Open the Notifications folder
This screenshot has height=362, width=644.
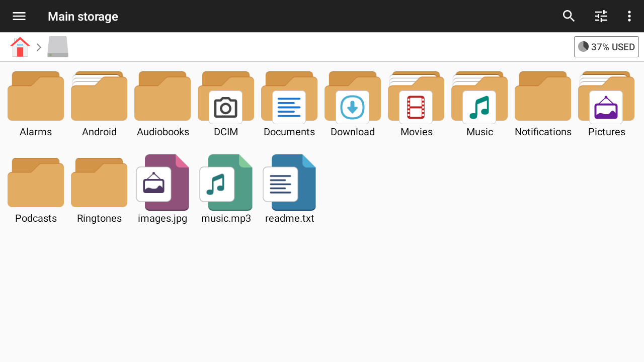tap(542, 96)
